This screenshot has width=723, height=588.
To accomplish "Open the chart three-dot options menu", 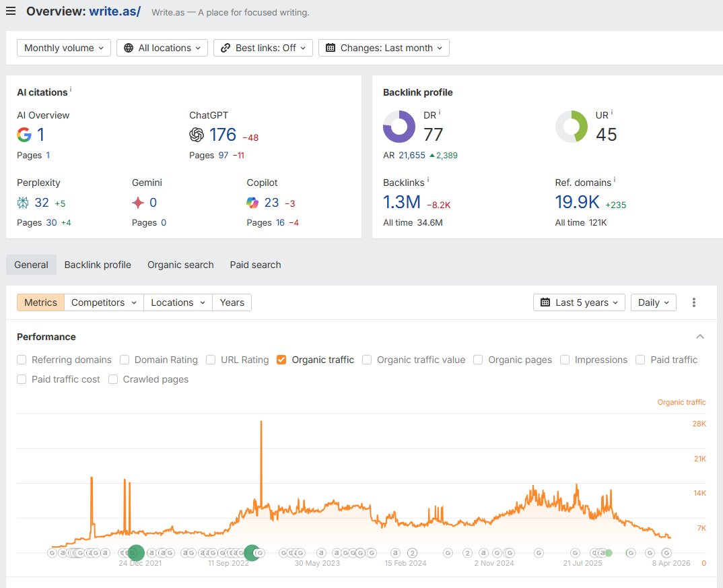I will point(693,302).
